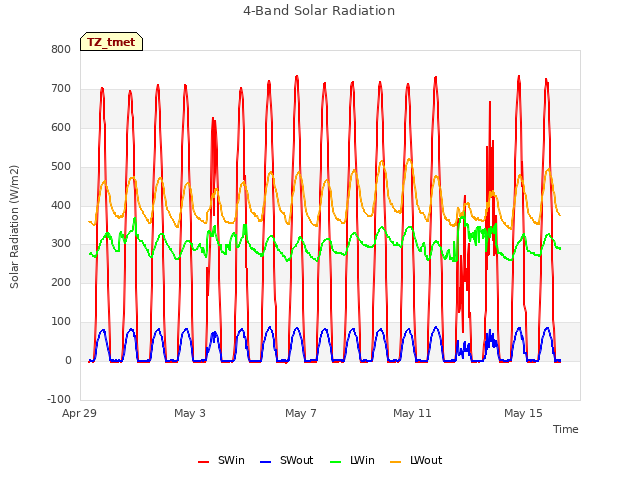Select the chart title 4-Band Solar Radiation
Screen dimensions: 640x480
(319, 11)
